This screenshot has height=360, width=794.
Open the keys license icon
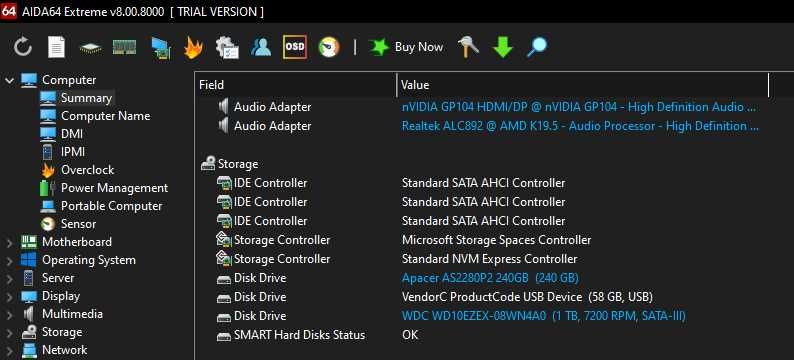click(x=468, y=47)
